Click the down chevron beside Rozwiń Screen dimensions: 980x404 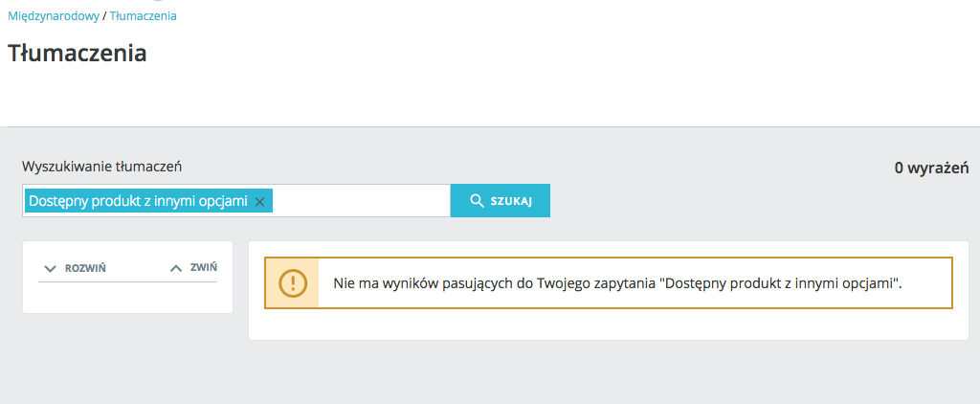click(x=51, y=269)
